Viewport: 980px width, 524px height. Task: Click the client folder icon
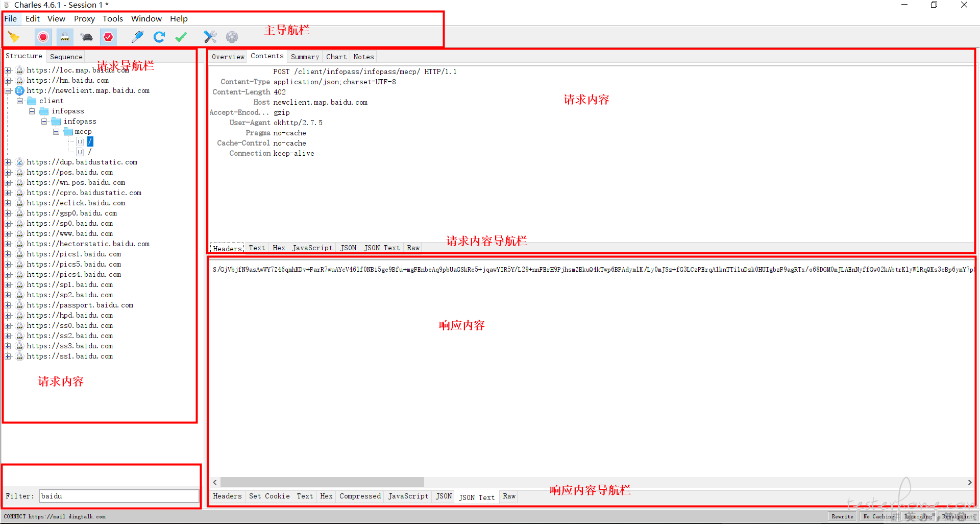32,101
